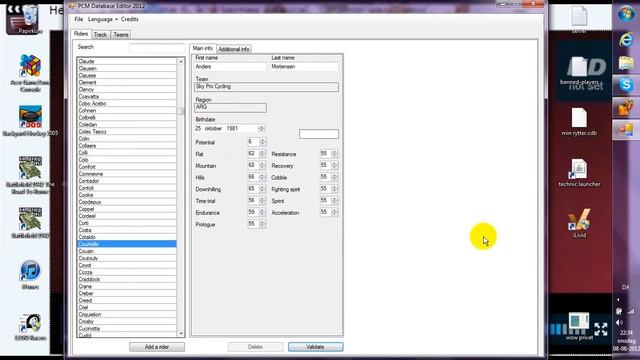Select rider Crosby in the list
This screenshot has height=360, width=640.
coord(127,322)
